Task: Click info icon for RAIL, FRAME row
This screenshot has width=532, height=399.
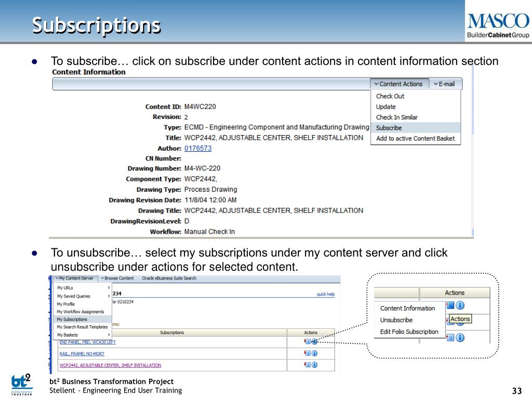Action: [x=314, y=353]
